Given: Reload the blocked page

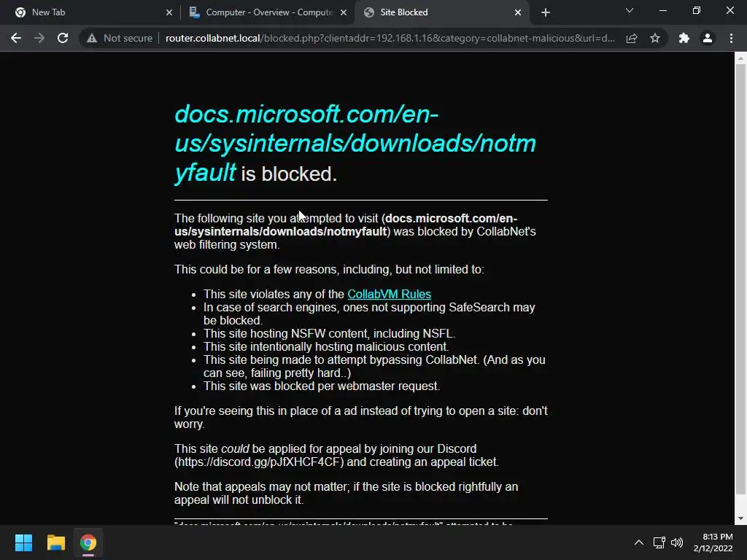Looking at the screenshot, I should 63,38.
